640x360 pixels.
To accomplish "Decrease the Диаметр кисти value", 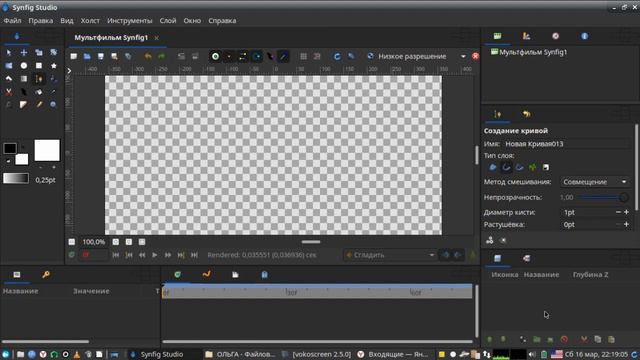I will (618, 212).
